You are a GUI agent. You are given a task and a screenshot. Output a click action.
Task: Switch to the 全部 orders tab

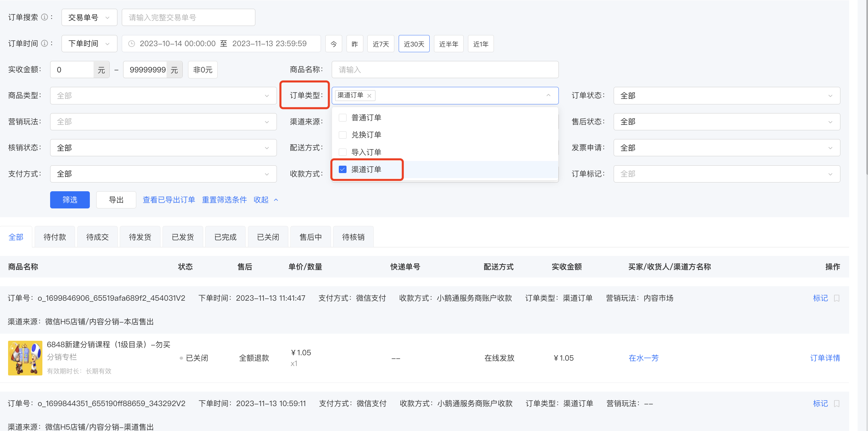(x=16, y=237)
